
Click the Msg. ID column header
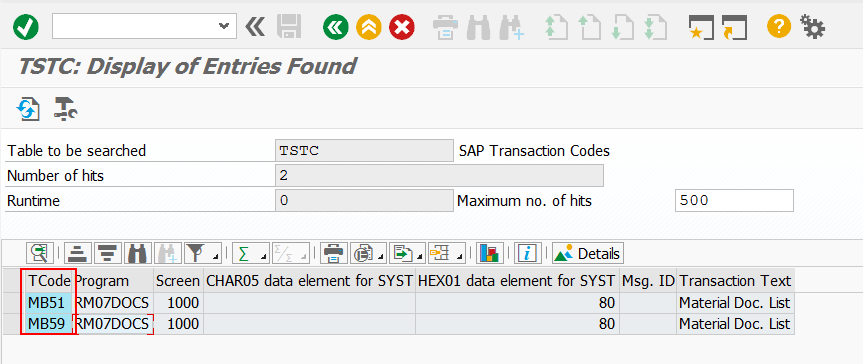[x=648, y=281]
